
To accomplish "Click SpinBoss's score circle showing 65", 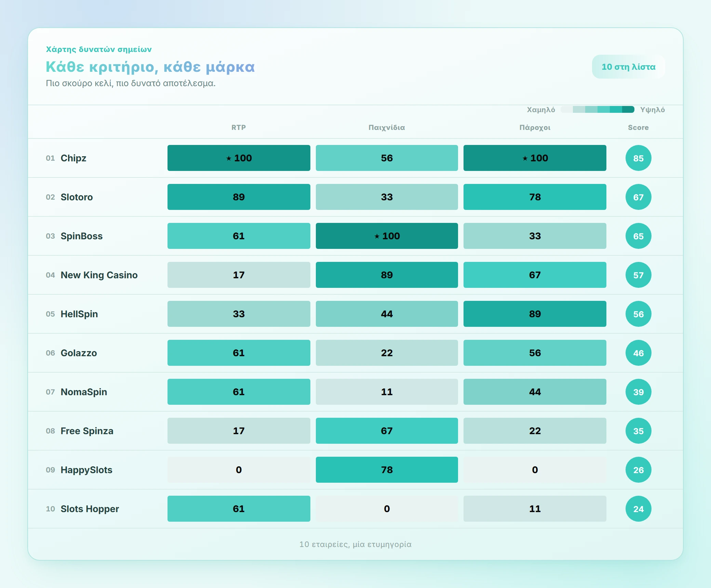I will (638, 236).
